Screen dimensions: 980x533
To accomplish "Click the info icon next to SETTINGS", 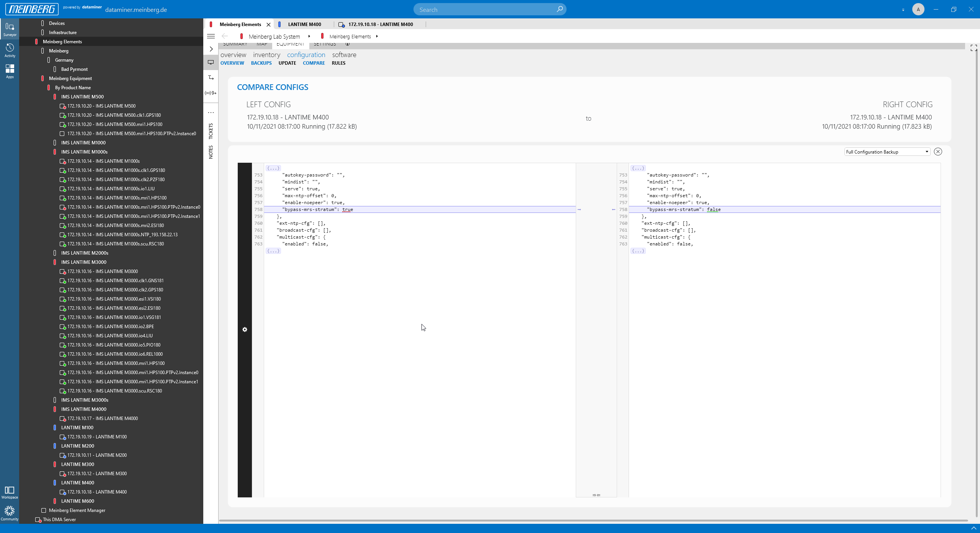I will [x=347, y=44].
